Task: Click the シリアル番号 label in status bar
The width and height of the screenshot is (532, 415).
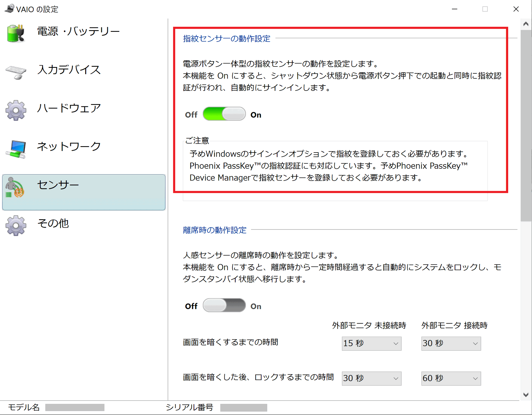Action: 190,407
